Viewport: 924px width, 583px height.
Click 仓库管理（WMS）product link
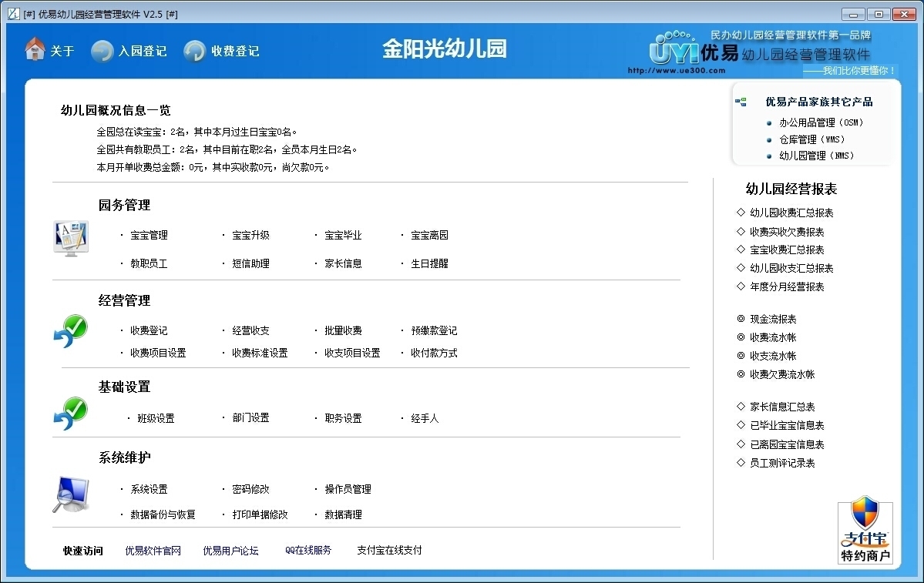click(x=812, y=139)
